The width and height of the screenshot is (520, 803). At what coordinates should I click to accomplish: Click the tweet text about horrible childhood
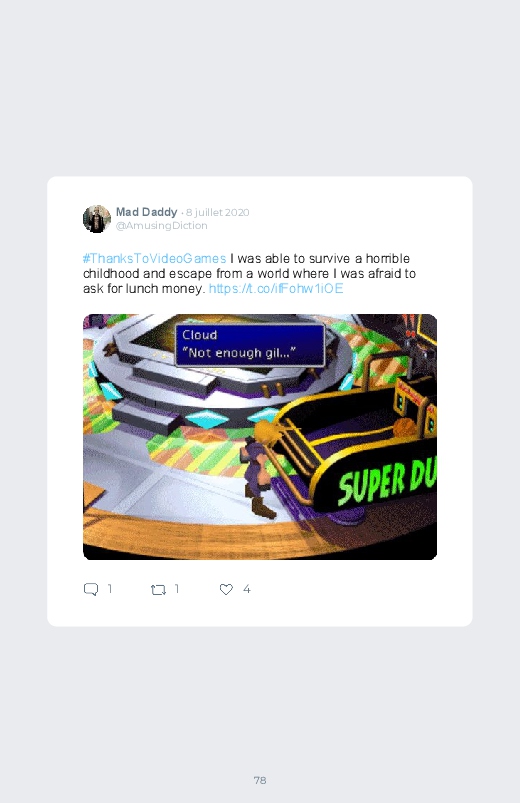click(x=249, y=273)
